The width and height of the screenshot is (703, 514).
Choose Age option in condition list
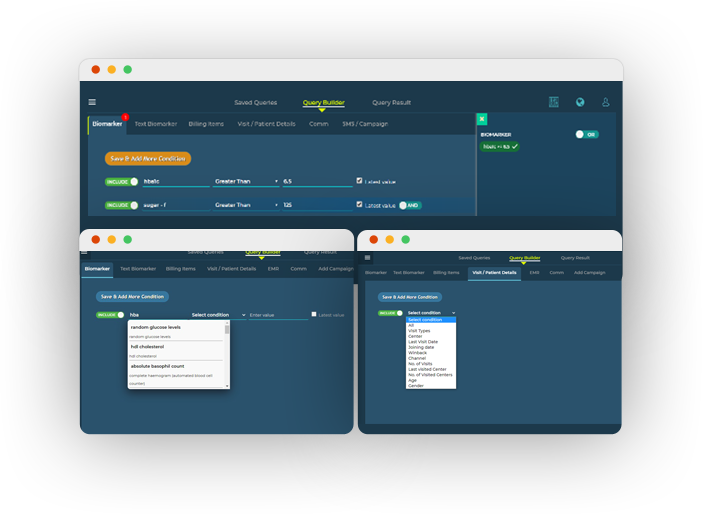[x=412, y=380]
